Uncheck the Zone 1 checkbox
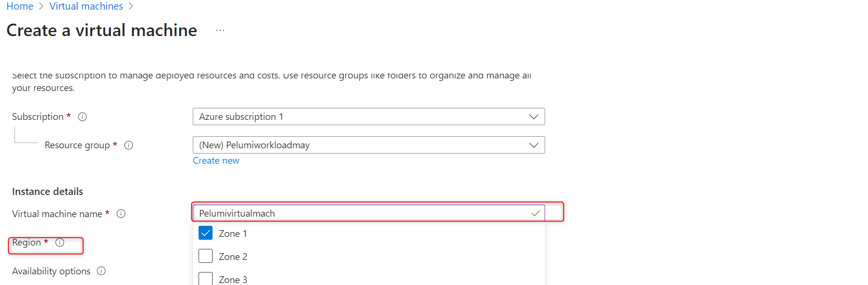The image size is (868, 285). coord(206,233)
